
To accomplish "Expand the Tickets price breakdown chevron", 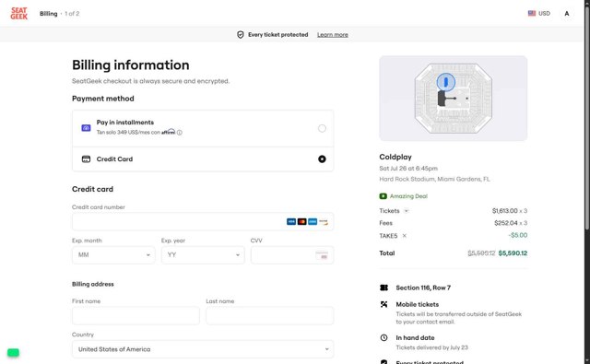I will [407, 211].
